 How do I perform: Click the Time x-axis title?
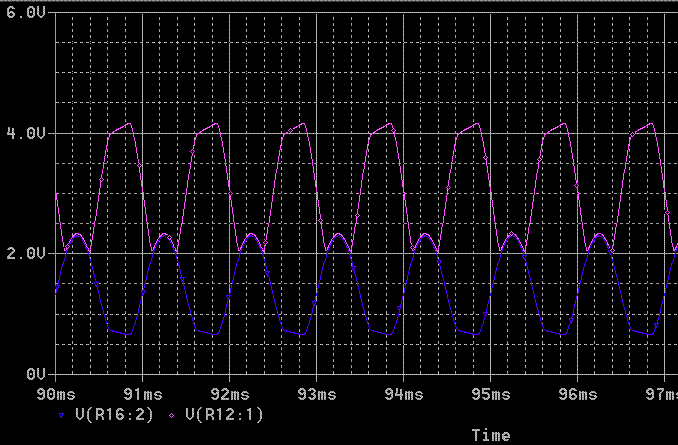(490, 435)
